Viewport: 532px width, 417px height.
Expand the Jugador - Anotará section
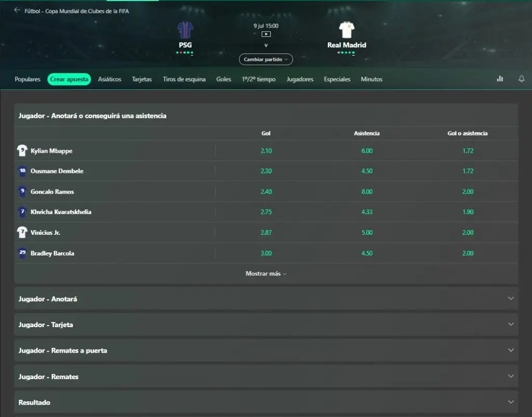[266, 299]
